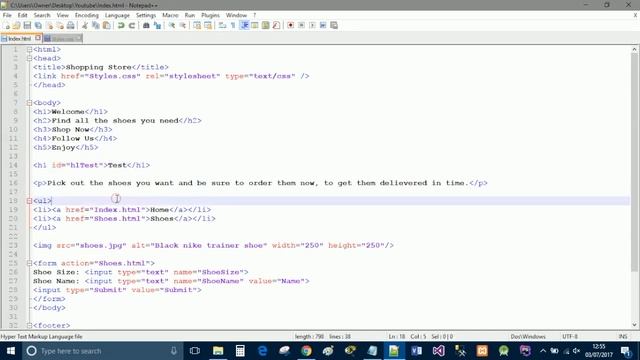Click UTF-8 encoding in the status bar
Viewport: 640px width, 360px height.
(570, 337)
